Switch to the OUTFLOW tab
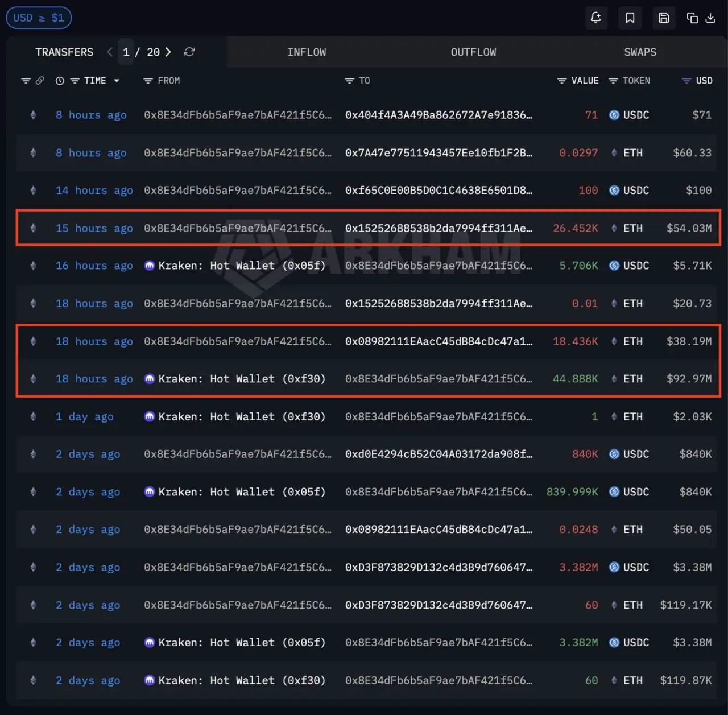The image size is (728, 715). click(473, 52)
